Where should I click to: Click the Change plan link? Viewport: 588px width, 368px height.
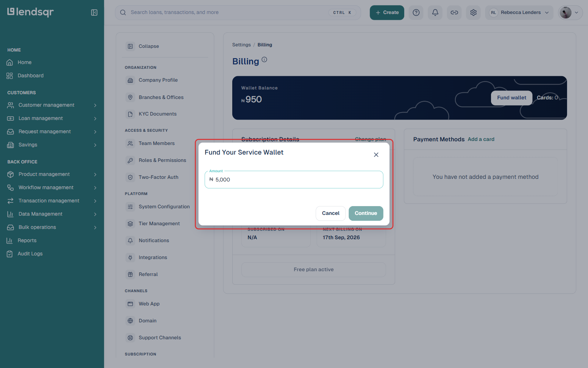pos(370,139)
